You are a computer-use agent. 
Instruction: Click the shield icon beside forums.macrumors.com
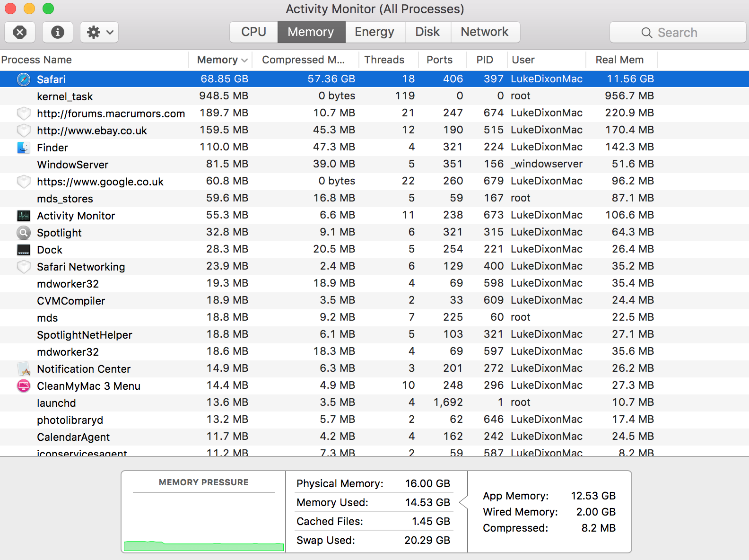[x=24, y=114]
